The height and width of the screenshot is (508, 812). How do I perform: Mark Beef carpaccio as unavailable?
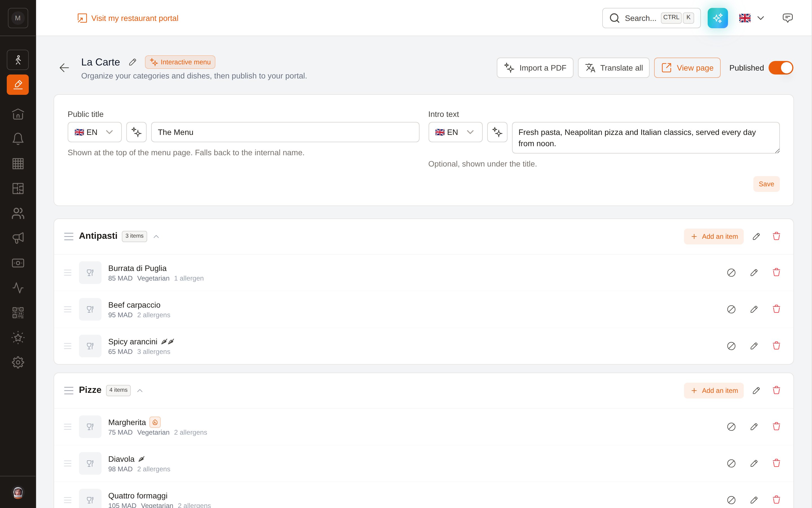pyautogui.click(x=731, y=309)
